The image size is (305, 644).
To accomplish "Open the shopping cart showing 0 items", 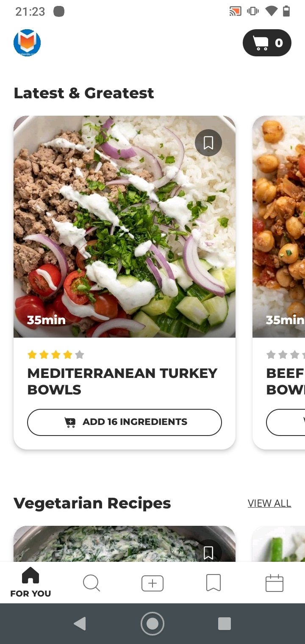I will pyautogui.click(x=267, y=43).
